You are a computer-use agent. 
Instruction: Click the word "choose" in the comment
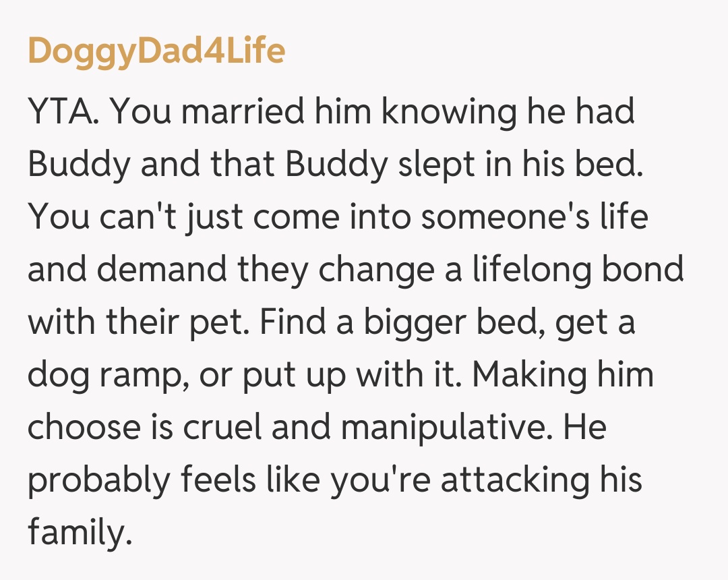(x=84, y=428)
